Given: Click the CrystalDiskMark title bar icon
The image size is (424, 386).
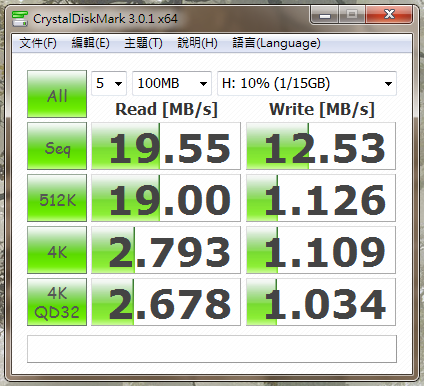Looking at the screenshot, I should (20, 19).
